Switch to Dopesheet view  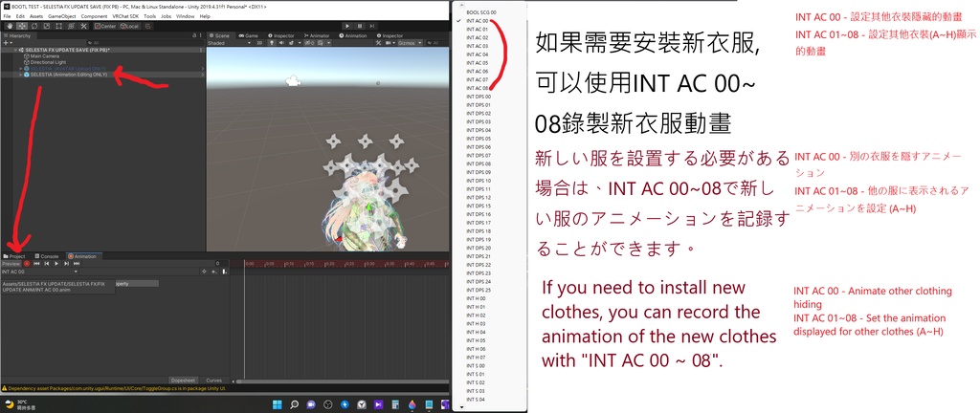click(183, 380)
